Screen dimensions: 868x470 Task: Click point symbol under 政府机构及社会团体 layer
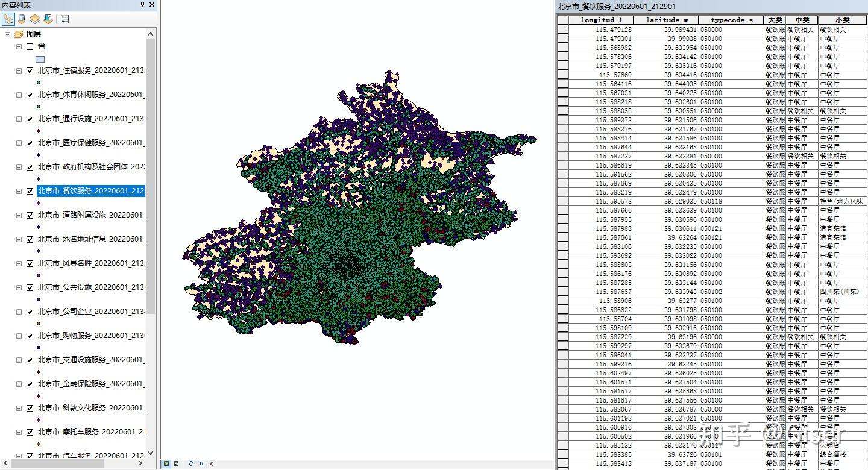pyautogui.click(x=39, y=178)
